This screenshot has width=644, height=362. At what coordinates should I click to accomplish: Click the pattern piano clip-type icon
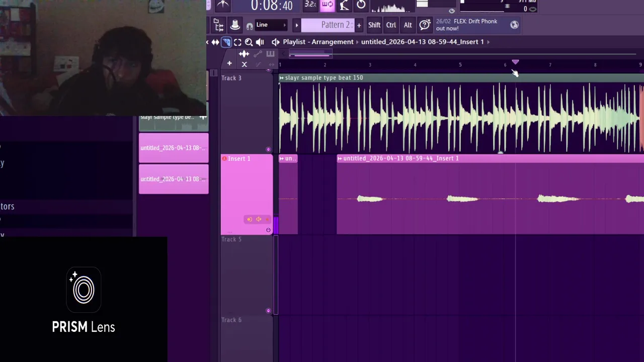tap(270, 54)
